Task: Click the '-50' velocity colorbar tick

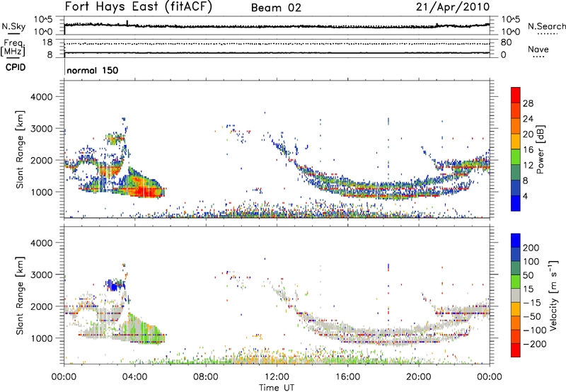Action: coord(532,316)
